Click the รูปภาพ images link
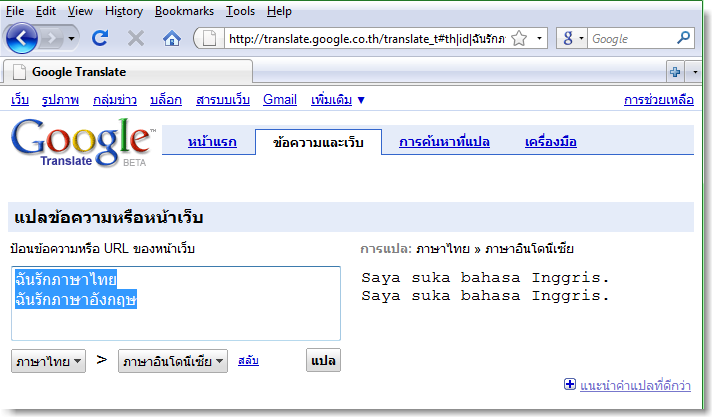712x417 pixels. (60, 99)
